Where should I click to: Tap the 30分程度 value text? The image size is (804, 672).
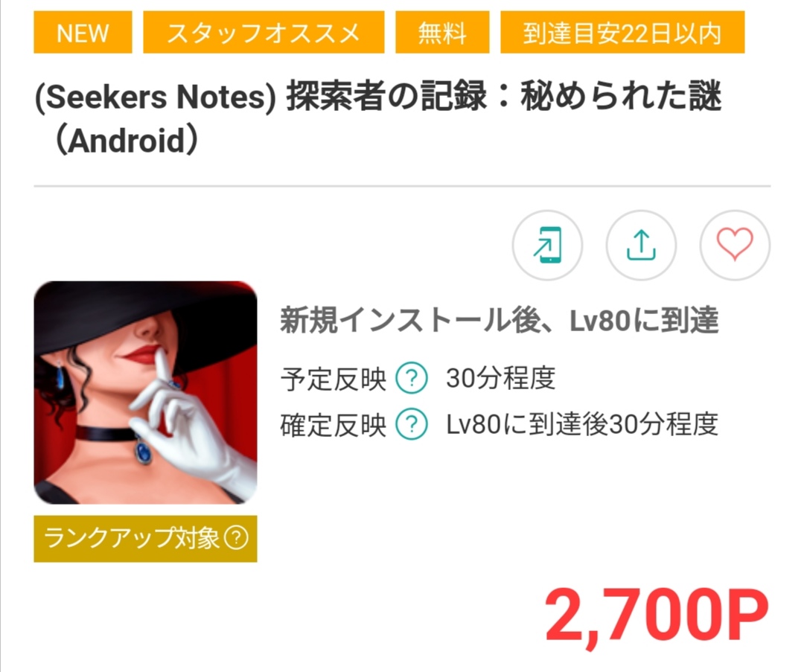pos(500,379)
